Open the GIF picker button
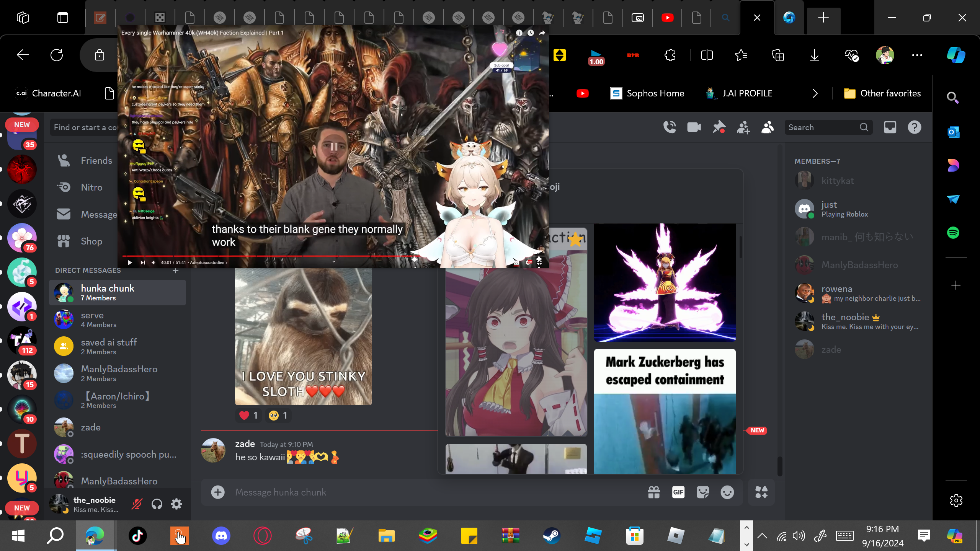The height and width of the screenshot is (551, 980). click(x=678, y=492)
